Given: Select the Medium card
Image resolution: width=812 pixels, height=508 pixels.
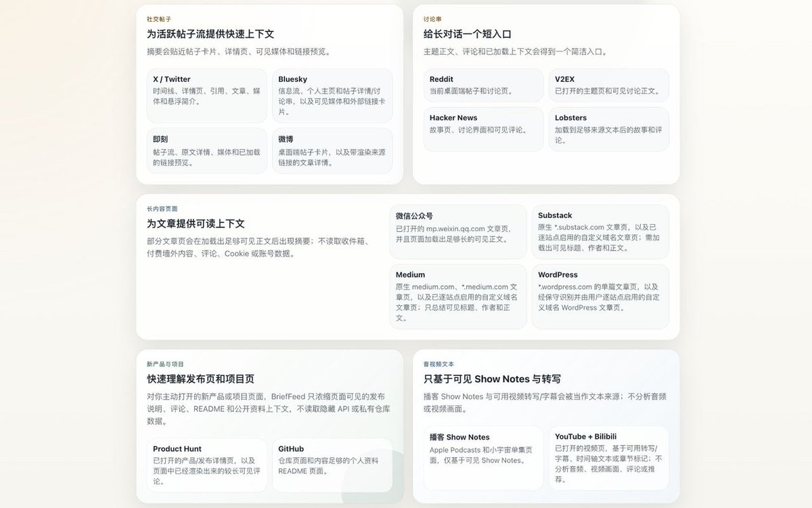Looking at the screenshot, I should pyautogui.click(x=458, y=297).
